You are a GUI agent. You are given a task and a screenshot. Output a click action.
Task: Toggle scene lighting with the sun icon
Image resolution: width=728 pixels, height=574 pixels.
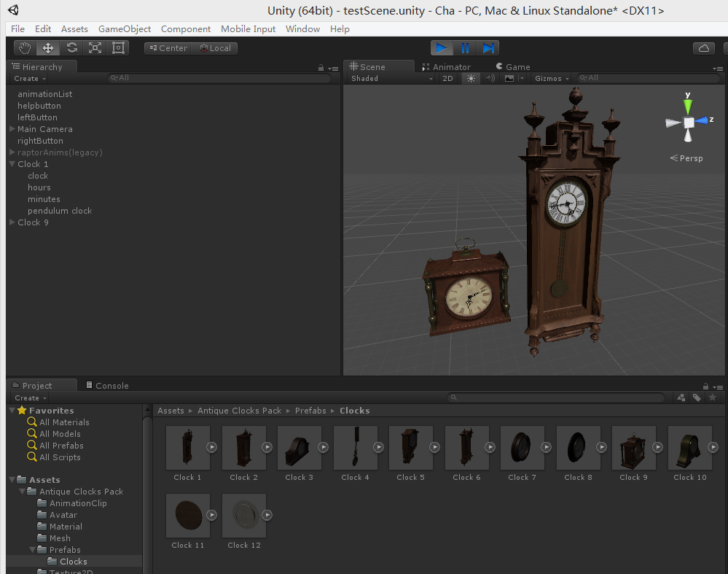tap(471, 78)
